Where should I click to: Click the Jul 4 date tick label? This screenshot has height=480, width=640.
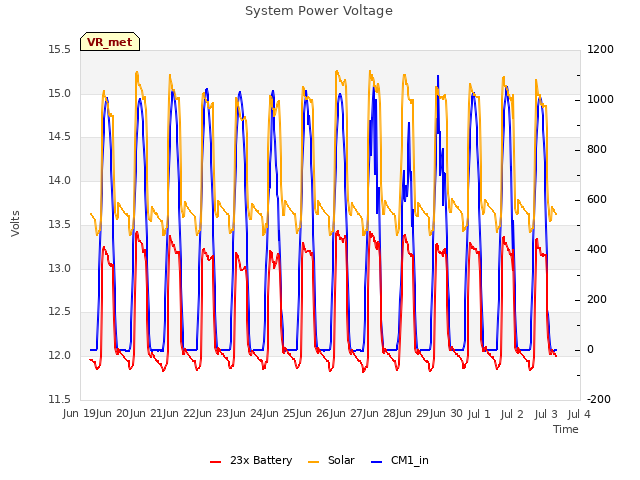tap(579, 414)
